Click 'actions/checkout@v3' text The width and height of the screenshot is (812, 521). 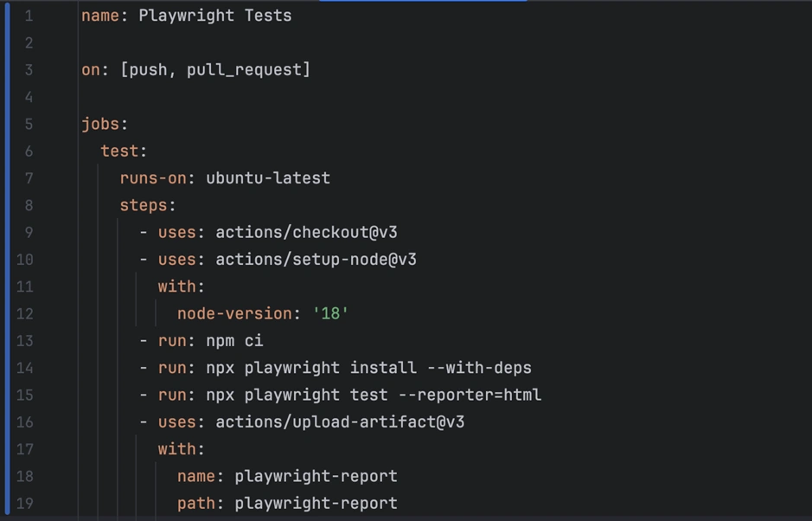pos(306,232)
